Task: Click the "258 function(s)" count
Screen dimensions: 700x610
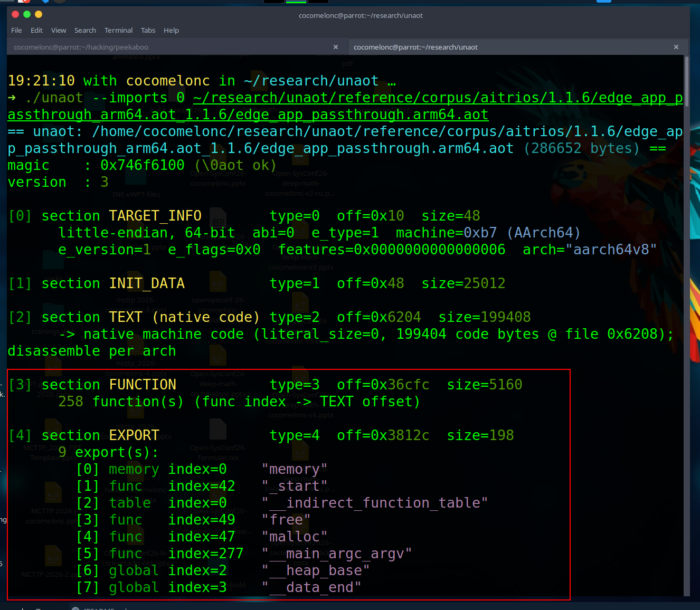Action: click(x=121, y=402)
